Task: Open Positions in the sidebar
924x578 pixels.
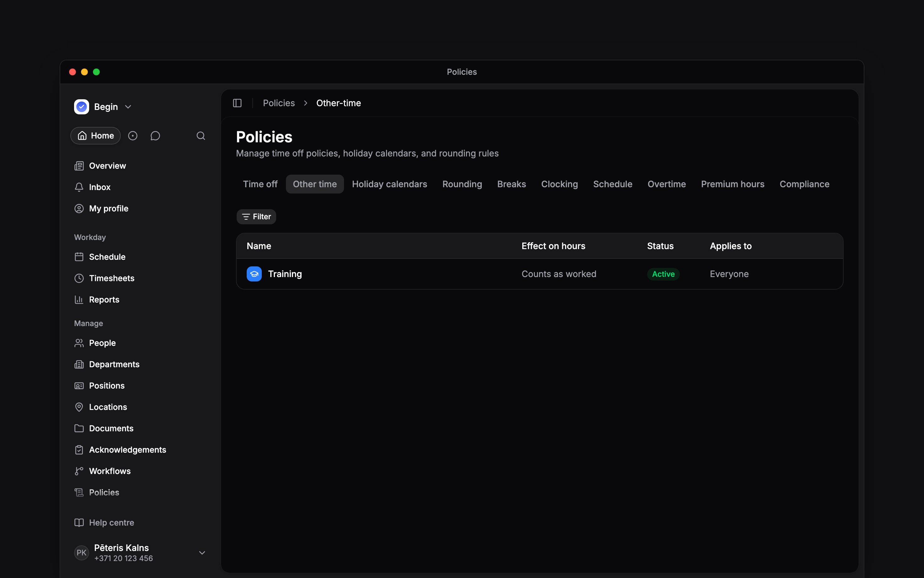Action: (x=141, y=386)
